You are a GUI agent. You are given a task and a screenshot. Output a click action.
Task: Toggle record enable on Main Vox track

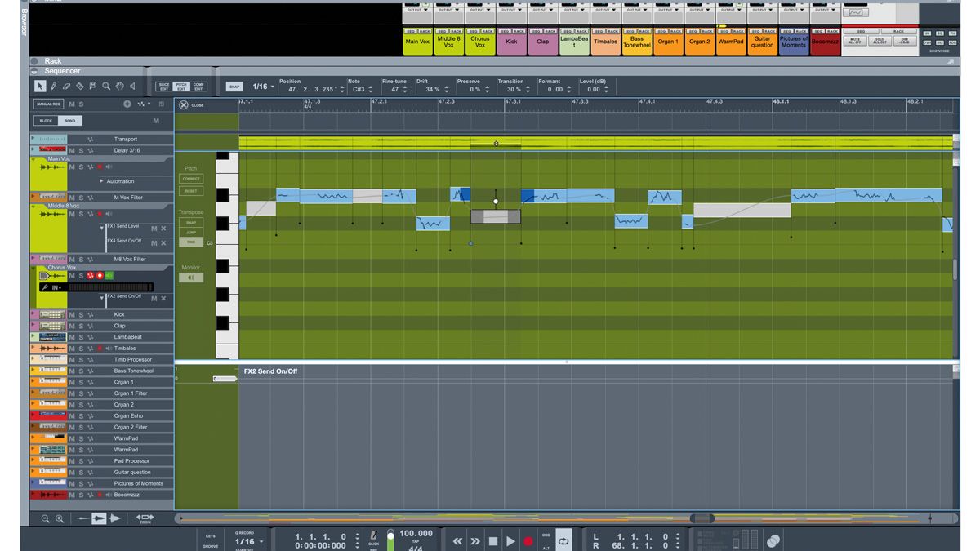coord(100,167)
